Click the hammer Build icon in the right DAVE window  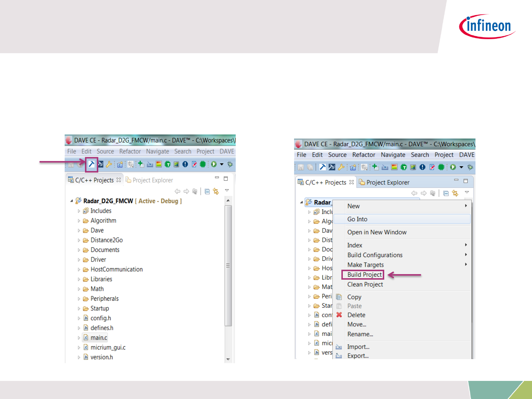323,167
